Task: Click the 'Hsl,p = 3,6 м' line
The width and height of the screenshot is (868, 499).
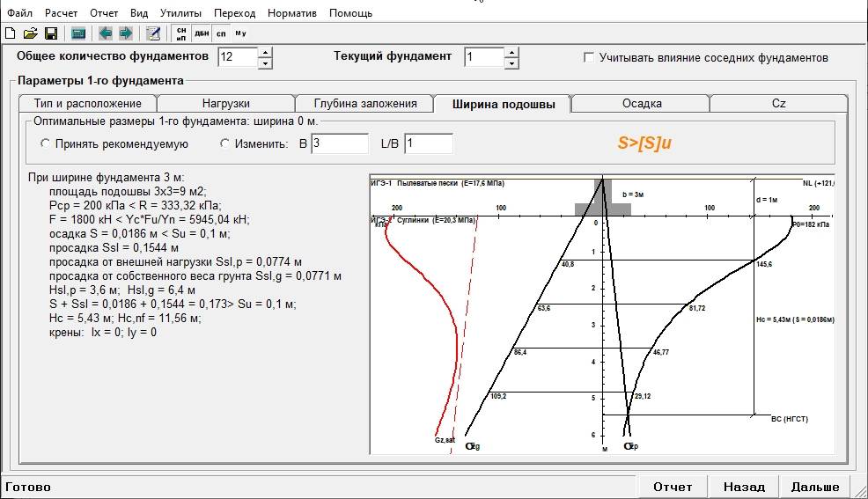Action: pyautogui.click(x=121, y=290)
